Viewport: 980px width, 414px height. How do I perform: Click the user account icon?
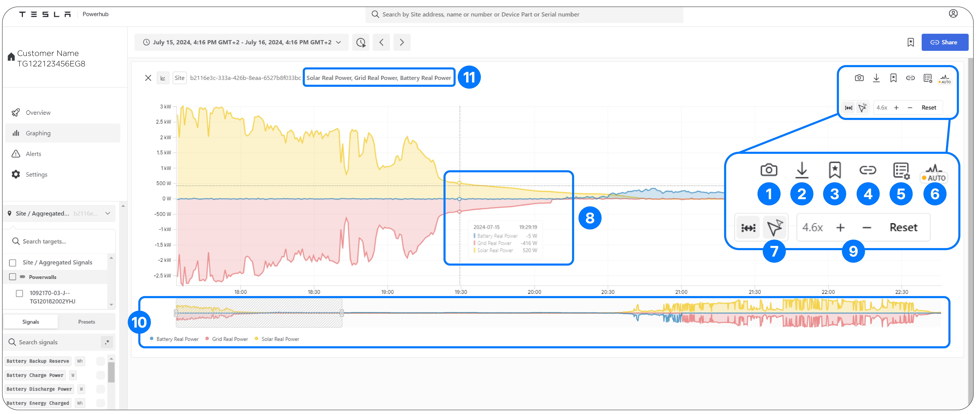pos(953,14)
